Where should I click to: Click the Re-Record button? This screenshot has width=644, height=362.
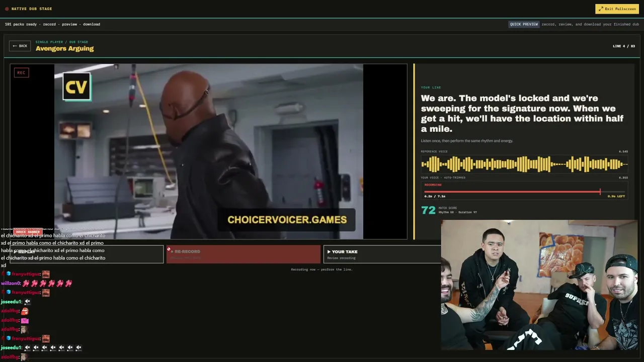pyautogui.click(x=244, y=254)
